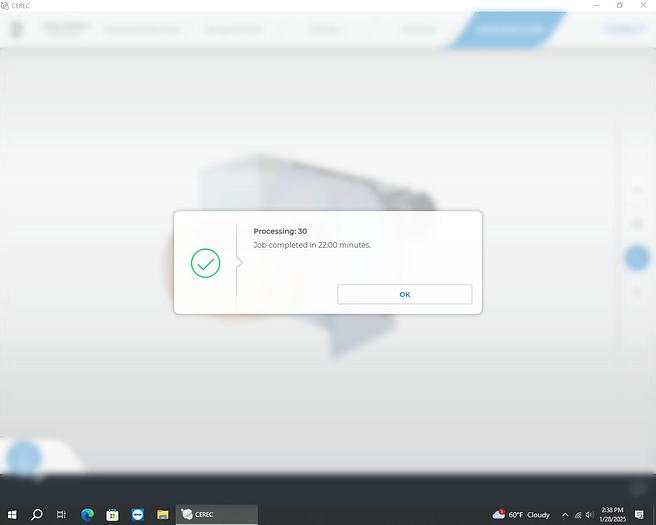Open Microsoft Store from the taskbar

[112, 514]
